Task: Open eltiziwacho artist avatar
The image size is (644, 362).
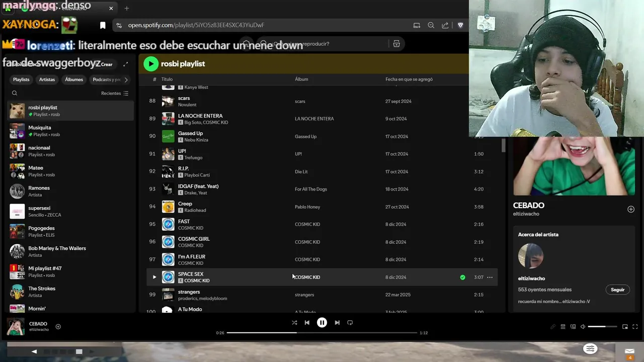Action: 531,256
